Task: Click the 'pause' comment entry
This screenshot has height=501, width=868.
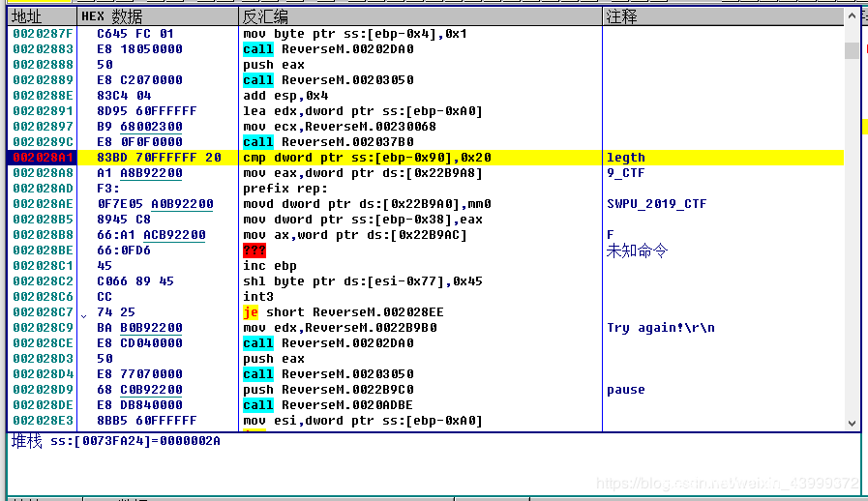Action: pyautogui.click(x=625, y=390)
